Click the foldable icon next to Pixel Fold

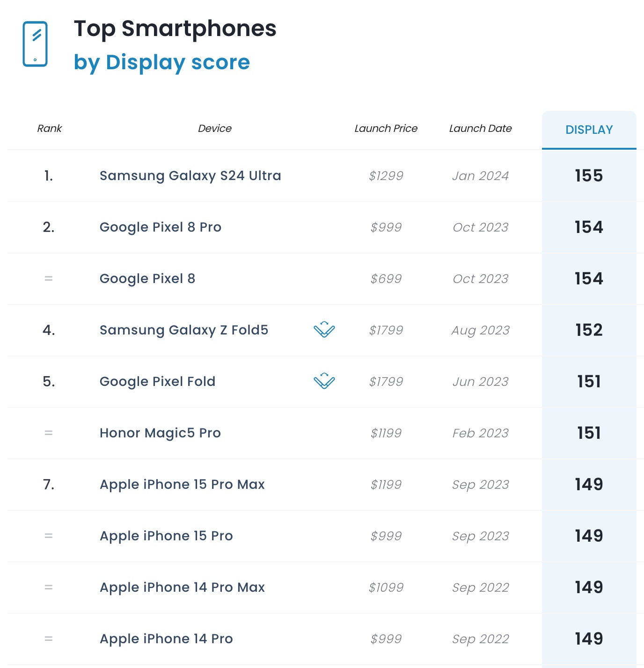tap(324, 381)
